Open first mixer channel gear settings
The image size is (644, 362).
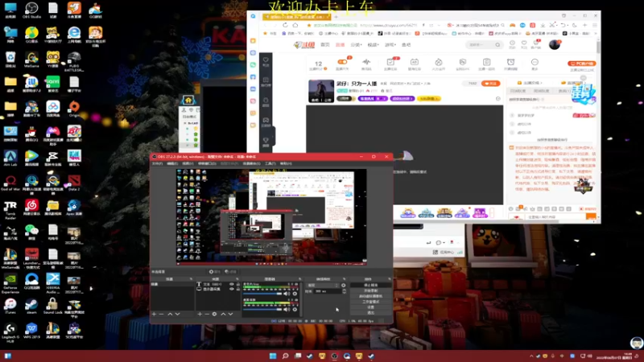tap(295, 294)
